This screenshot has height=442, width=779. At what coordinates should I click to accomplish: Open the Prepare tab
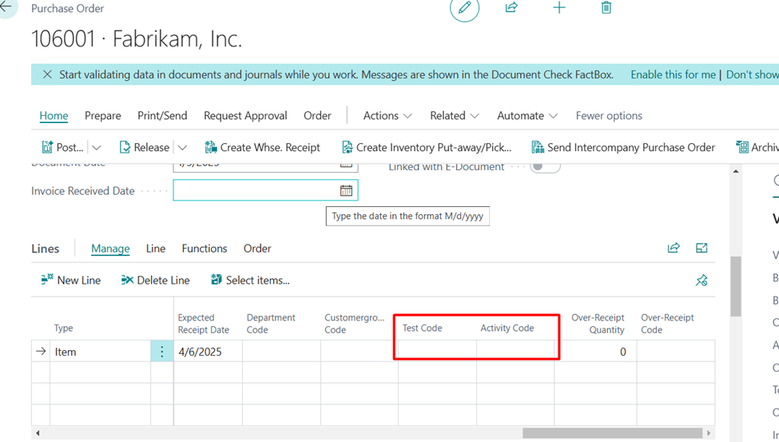point(103,116)
